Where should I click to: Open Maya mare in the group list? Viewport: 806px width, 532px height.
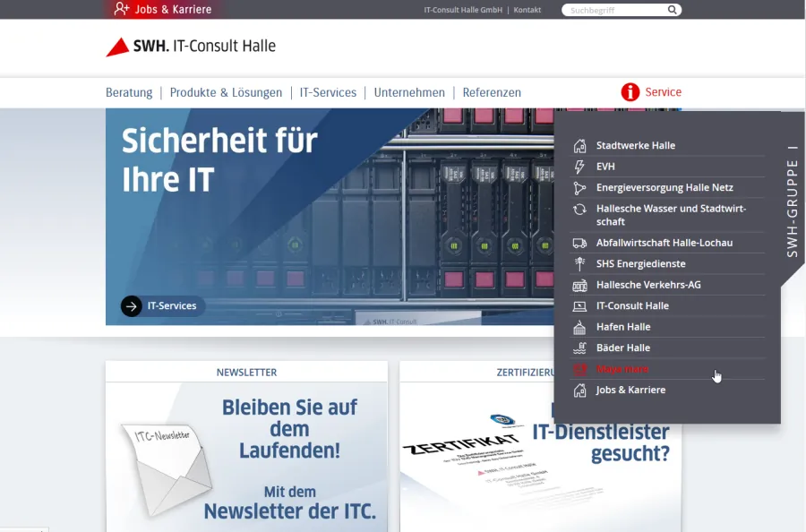(622, 369)
